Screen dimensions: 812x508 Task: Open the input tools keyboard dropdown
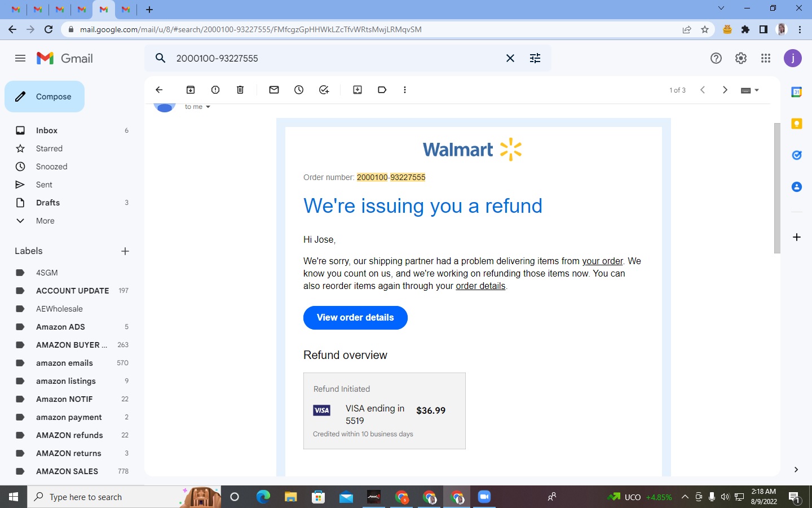click(749, 90)
